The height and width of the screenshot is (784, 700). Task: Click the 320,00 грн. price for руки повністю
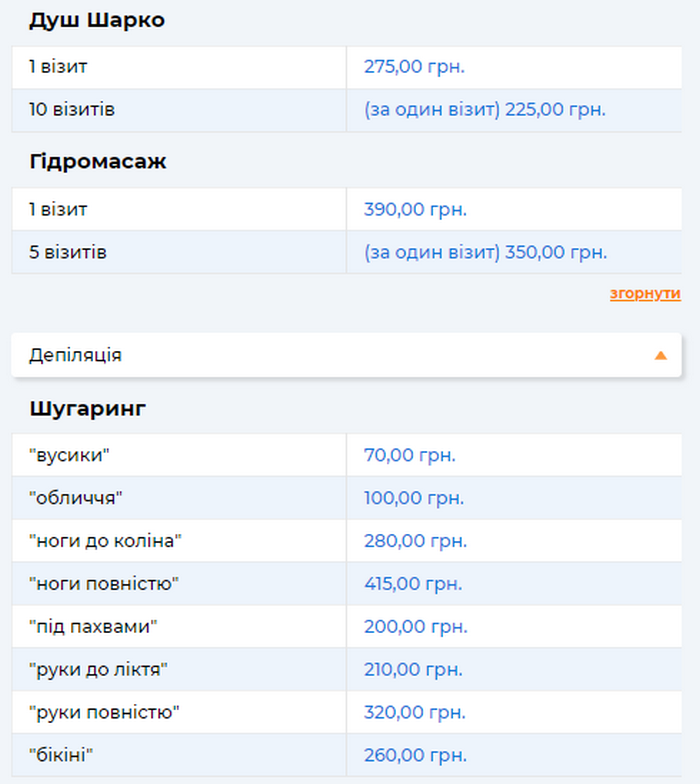click(415, 713)
